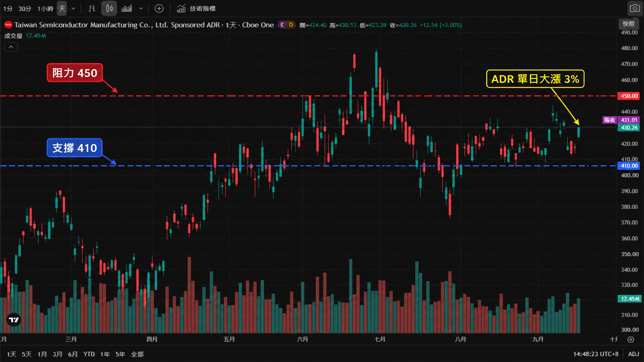Click the Taiwan Semiconductor symbol title
This screenshot has width=644, height=362.
[144, 25]
